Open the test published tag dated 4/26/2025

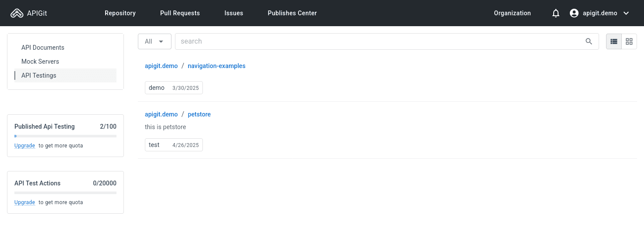pyautogui.click(x=174, y=145)
